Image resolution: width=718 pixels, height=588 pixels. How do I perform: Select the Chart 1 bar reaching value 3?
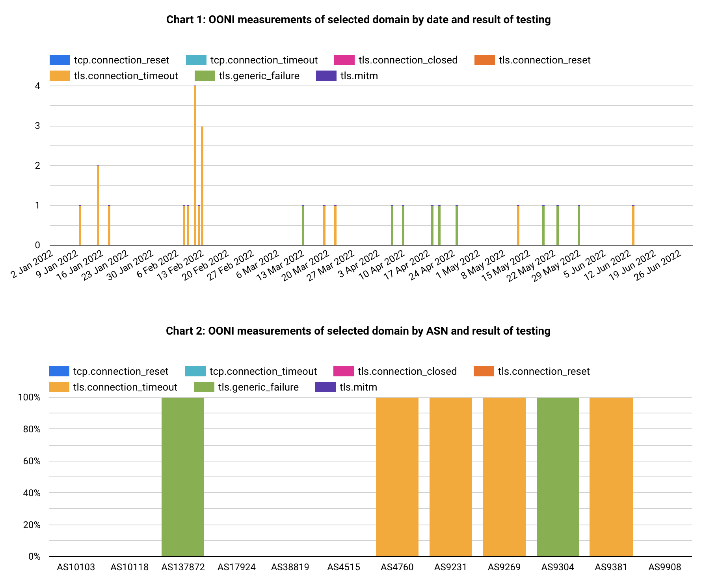coord(202,185)
